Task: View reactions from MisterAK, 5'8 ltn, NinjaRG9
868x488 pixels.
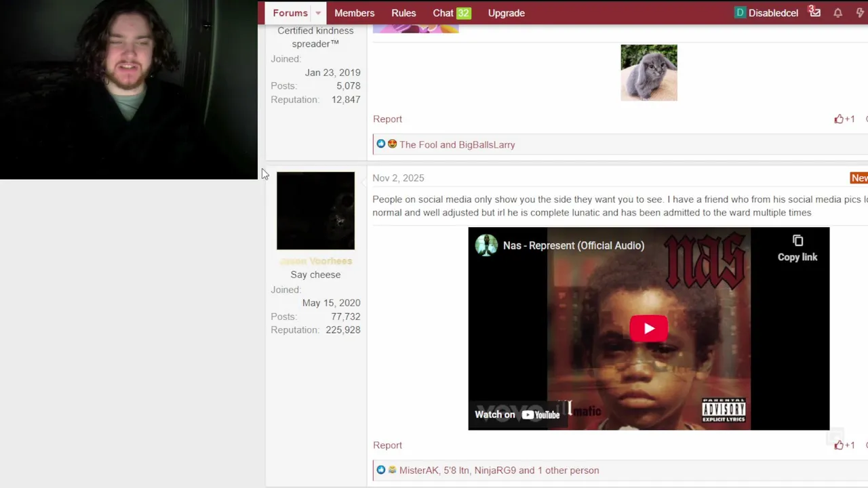Action: tap(499, 470)
